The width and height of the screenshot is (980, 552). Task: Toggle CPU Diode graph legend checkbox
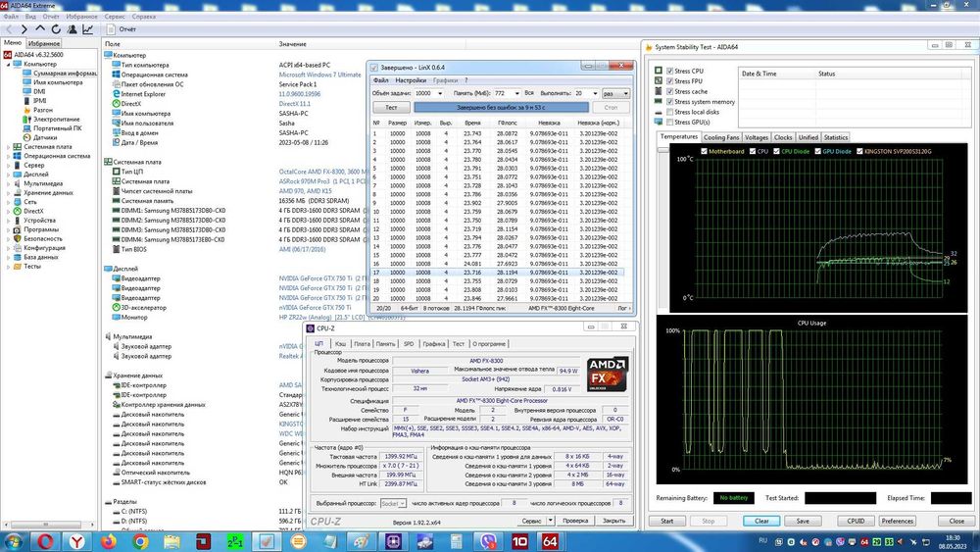pyautogui.click(x=776, y=151)
